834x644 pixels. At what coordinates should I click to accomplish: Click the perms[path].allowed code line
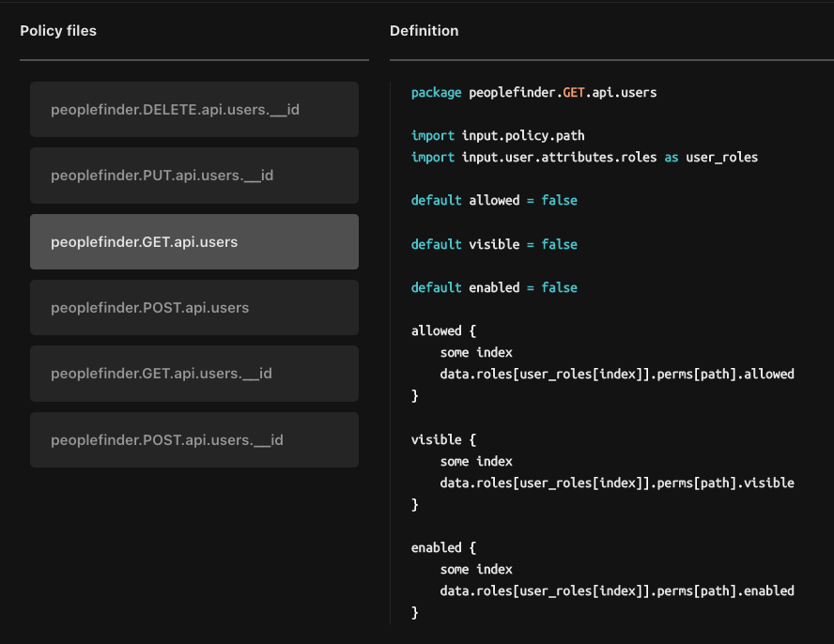(x=616, y=374)
